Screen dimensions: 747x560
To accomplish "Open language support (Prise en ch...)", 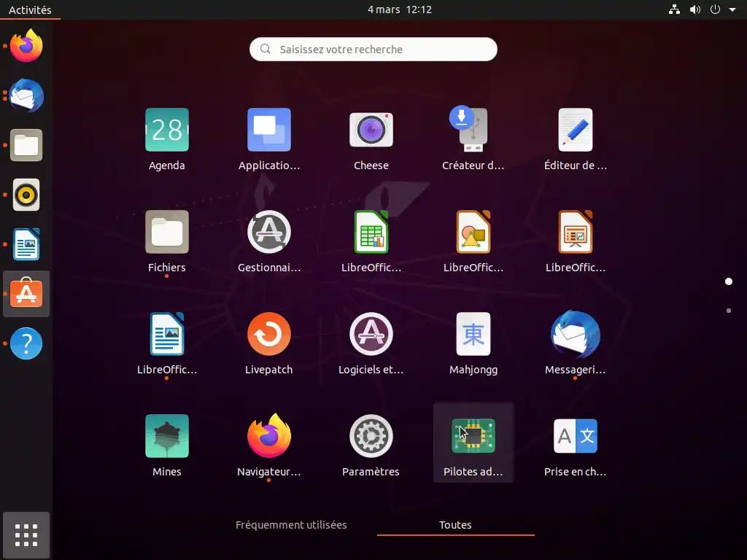I will [576, 436].
